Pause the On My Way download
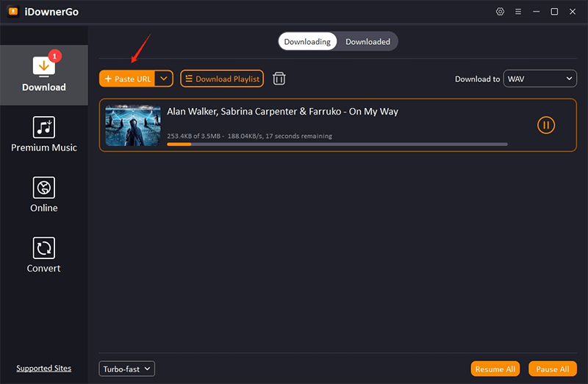Screen dimensions: 588x384 (545, 125)
